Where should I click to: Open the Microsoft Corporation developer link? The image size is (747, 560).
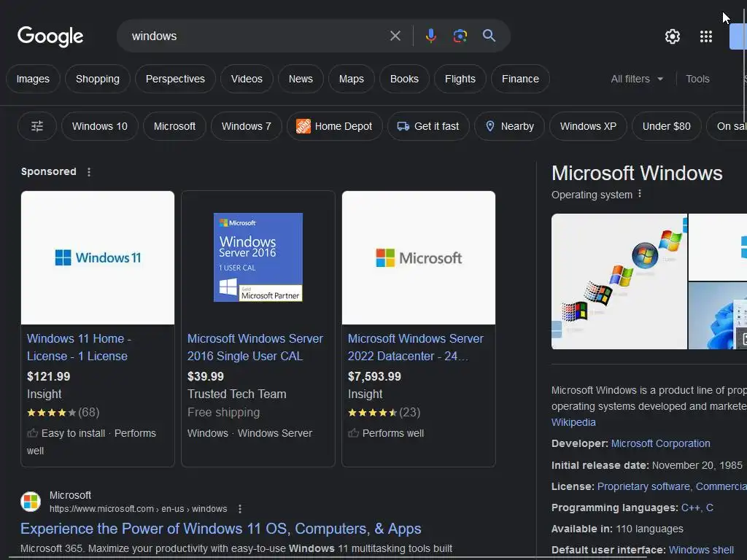[660, 443]
